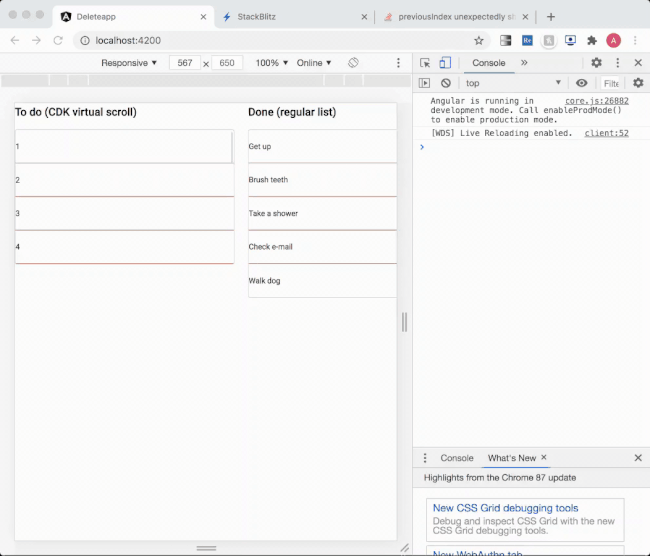Select the Walk dog item
Image resolution: width=650 pixels, height=556 pixels.
click(x=323, y=281)
